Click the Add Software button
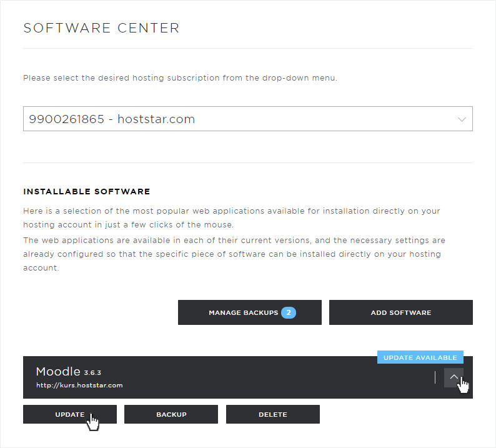496x448 pixels. pyautogui.click(x=401, y=312)
